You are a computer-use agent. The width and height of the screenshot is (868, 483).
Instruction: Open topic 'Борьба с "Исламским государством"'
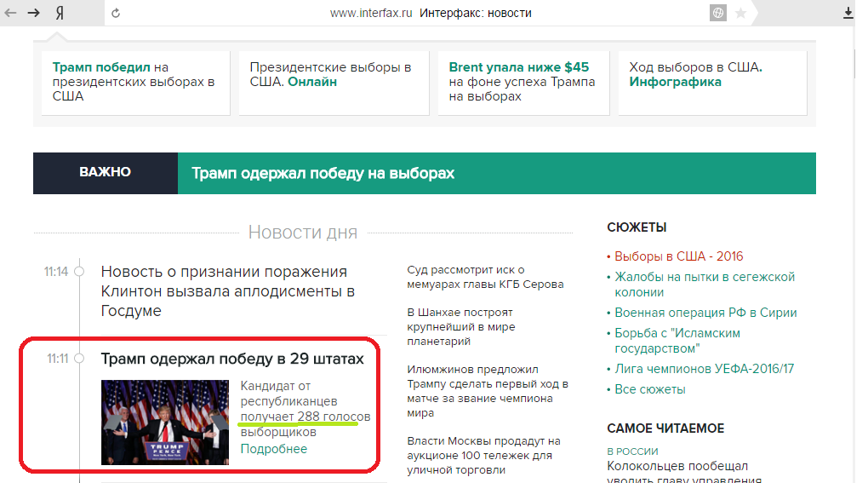pyautogui.click(x=677, y=341)
